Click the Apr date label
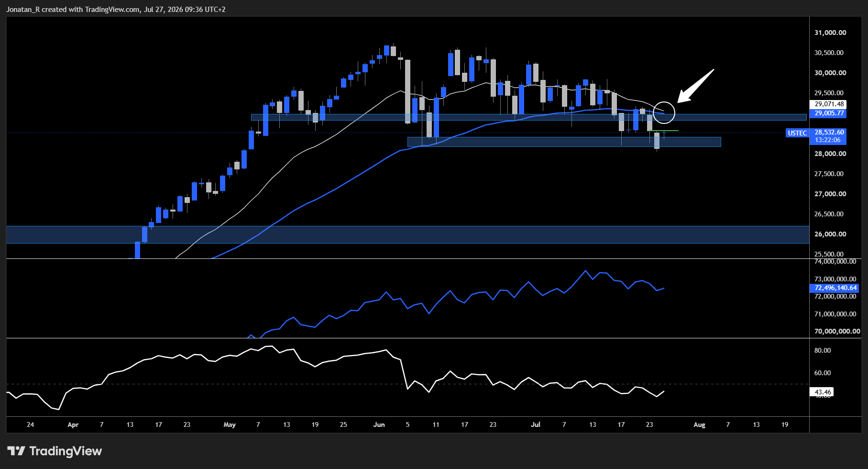 (x=73, y=424)
